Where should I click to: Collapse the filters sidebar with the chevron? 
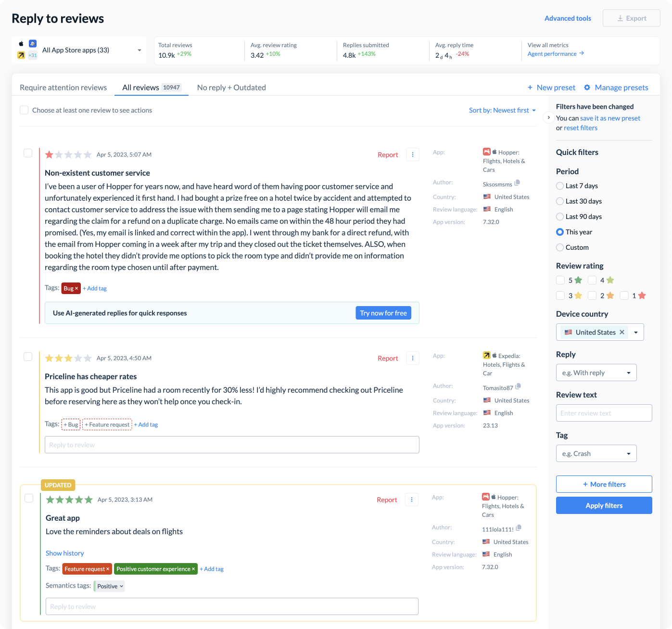click(548, 117)
